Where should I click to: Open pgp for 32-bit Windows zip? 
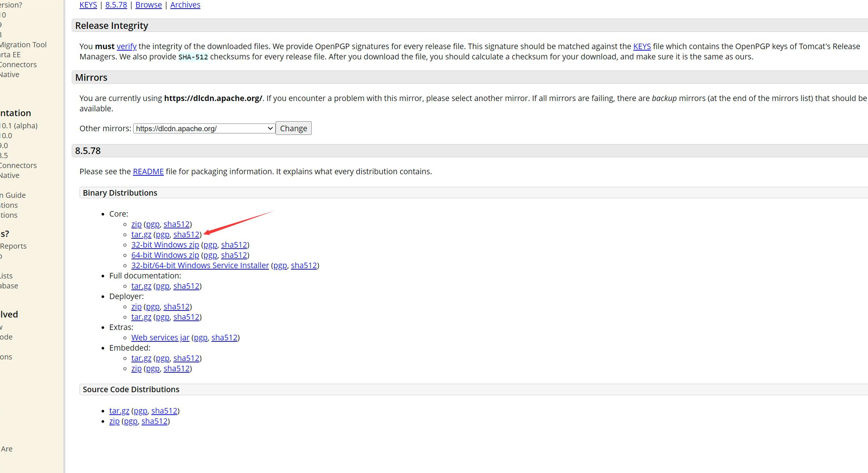pos(210,245)
